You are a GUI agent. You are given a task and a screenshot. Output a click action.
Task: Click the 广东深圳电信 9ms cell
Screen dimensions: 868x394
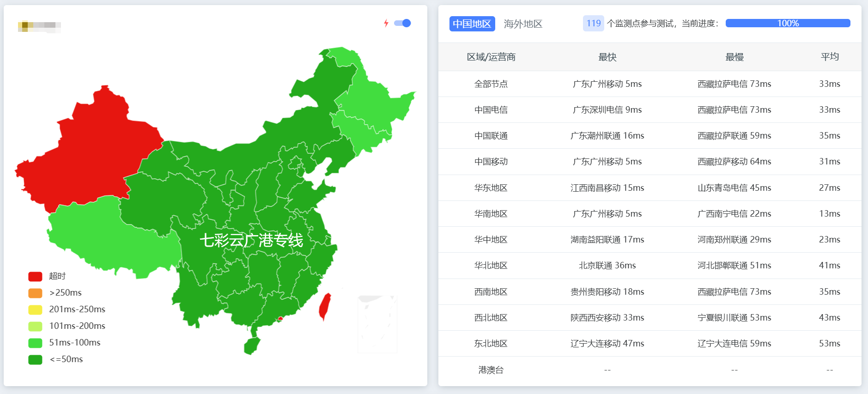(x=607, y=109)
